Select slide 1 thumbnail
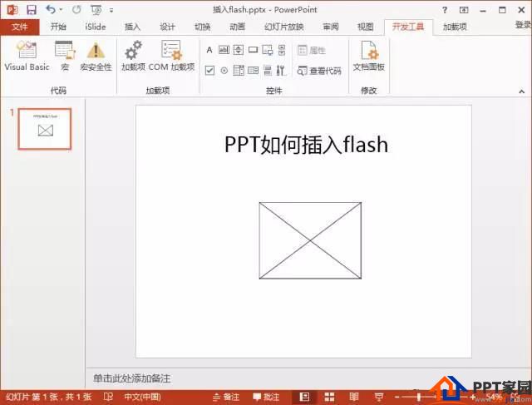Screen dimensions: 532x405 [x=45, y=129]
